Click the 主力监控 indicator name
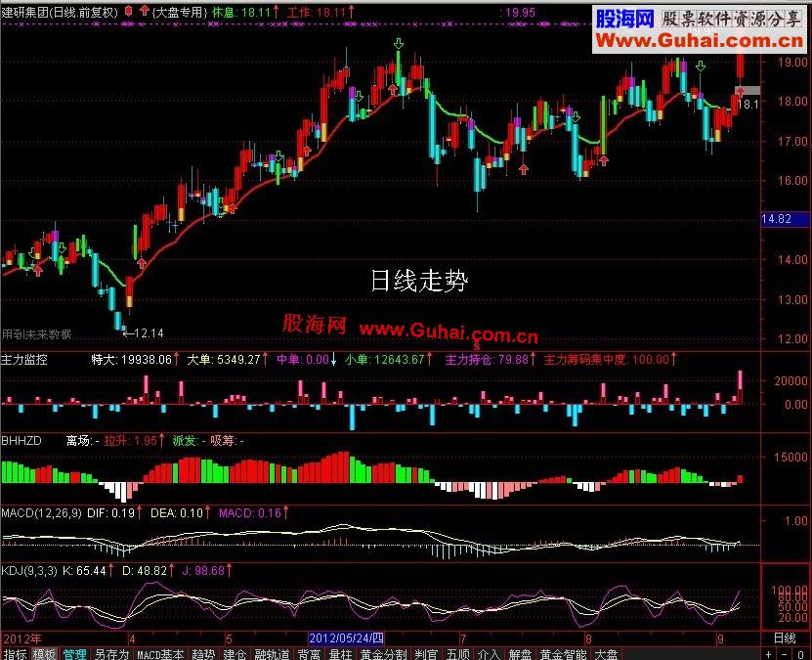Screen dimensions: 812x660 tap(24, 360)
